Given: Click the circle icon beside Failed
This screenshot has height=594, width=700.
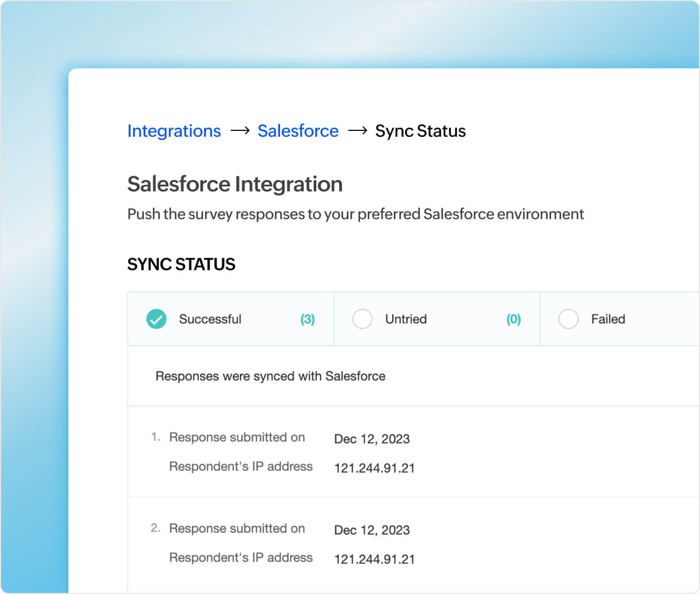Looking at the screenshot, I should tap(569, 319).
